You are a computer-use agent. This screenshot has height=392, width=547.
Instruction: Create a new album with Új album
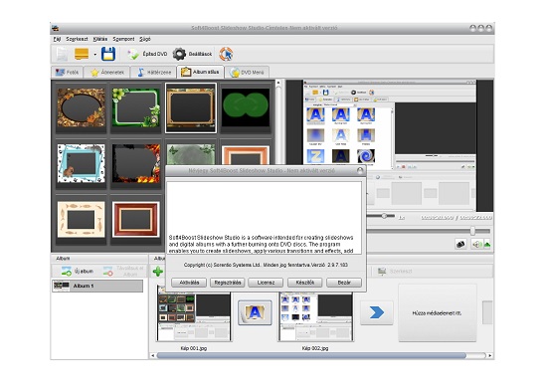(x=78, y=271)
